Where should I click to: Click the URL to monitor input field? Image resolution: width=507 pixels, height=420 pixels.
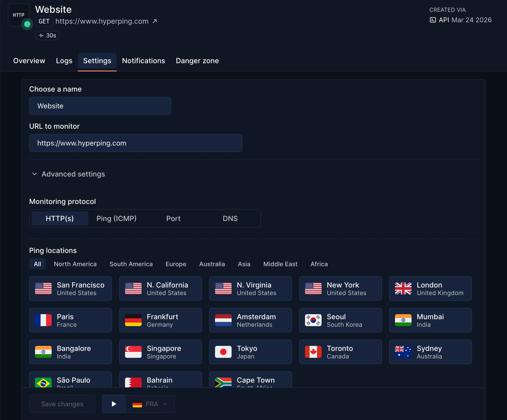coord(135,143)
